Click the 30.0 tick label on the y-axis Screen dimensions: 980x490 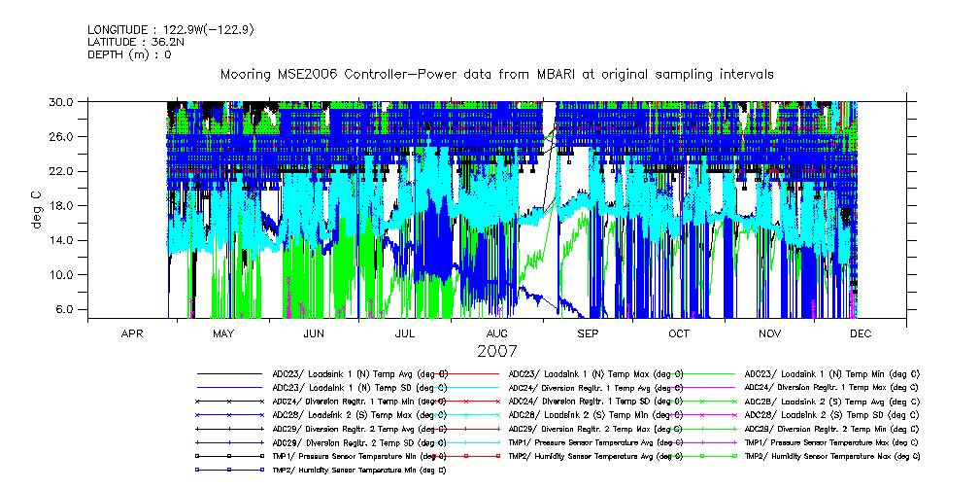pos(62,101)
